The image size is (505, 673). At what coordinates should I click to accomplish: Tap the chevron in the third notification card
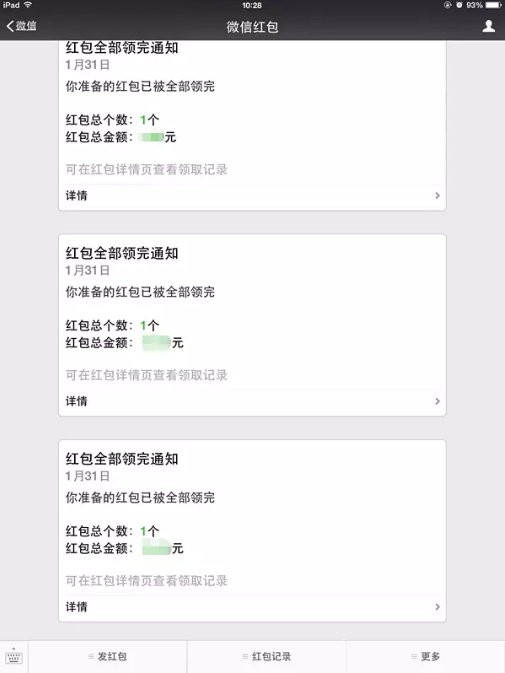437,607
